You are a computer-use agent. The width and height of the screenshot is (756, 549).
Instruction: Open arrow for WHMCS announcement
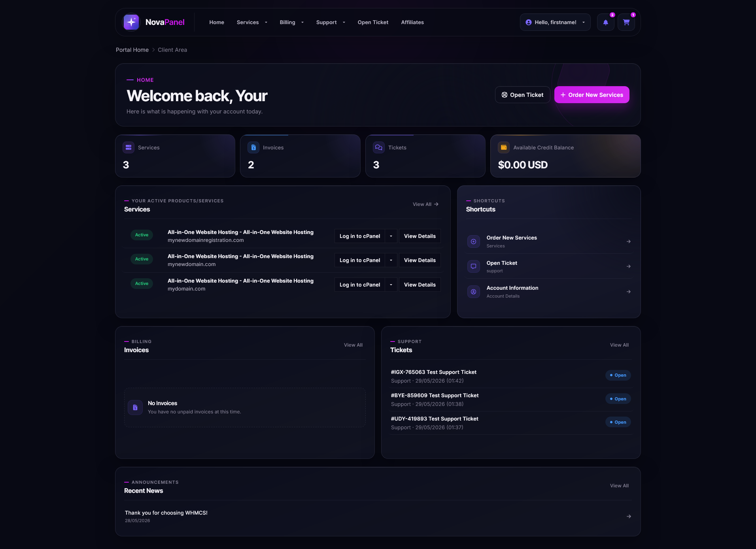pyautogui.click(x=629, y=516)
